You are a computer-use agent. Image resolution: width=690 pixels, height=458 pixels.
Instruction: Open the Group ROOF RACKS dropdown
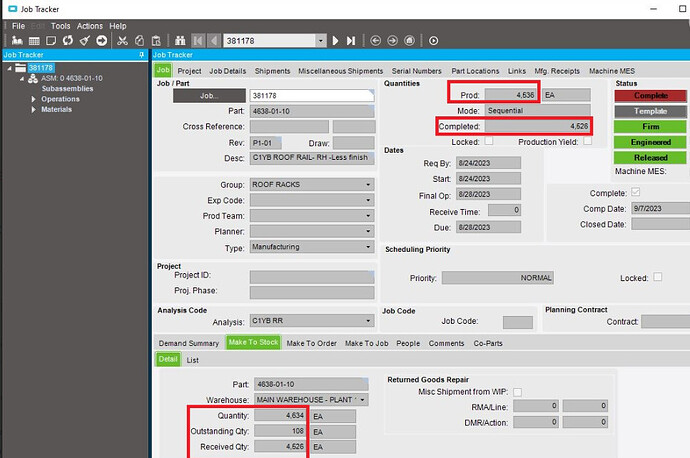point(368,184)
